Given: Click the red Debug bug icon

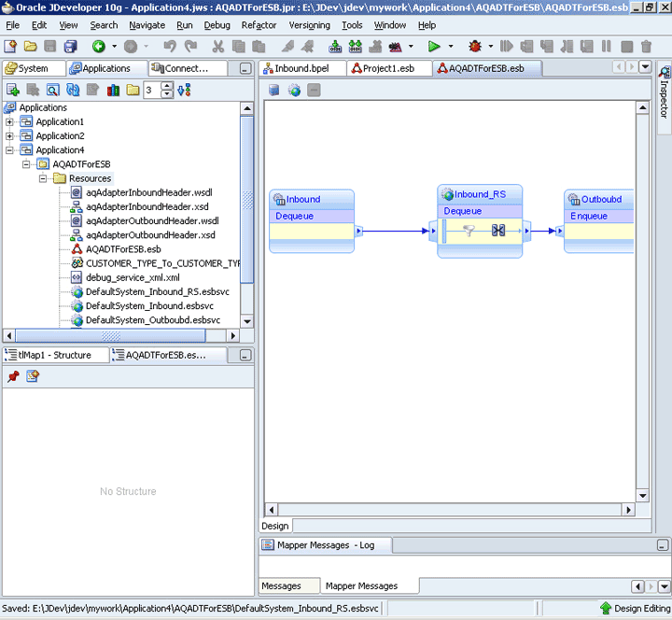Looking at the screenshot, I should (475, 46).
